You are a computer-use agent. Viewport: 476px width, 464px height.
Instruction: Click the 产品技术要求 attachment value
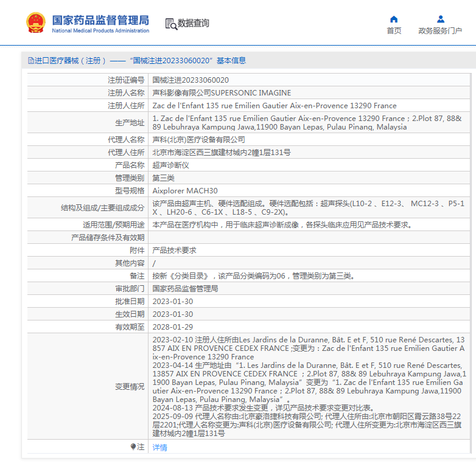click(174, 250)
